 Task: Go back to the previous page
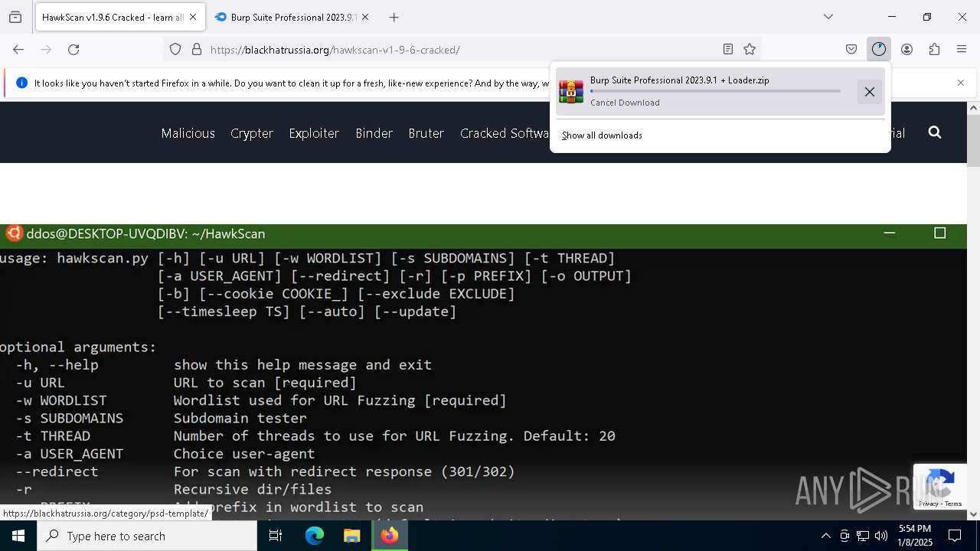(x=18, y=50)
